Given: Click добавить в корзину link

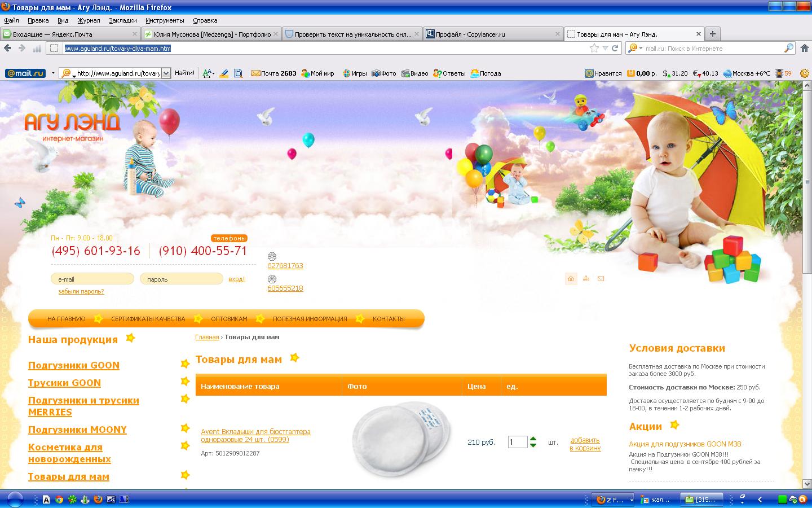Looking at the screenshot, I should pos(585,444).
